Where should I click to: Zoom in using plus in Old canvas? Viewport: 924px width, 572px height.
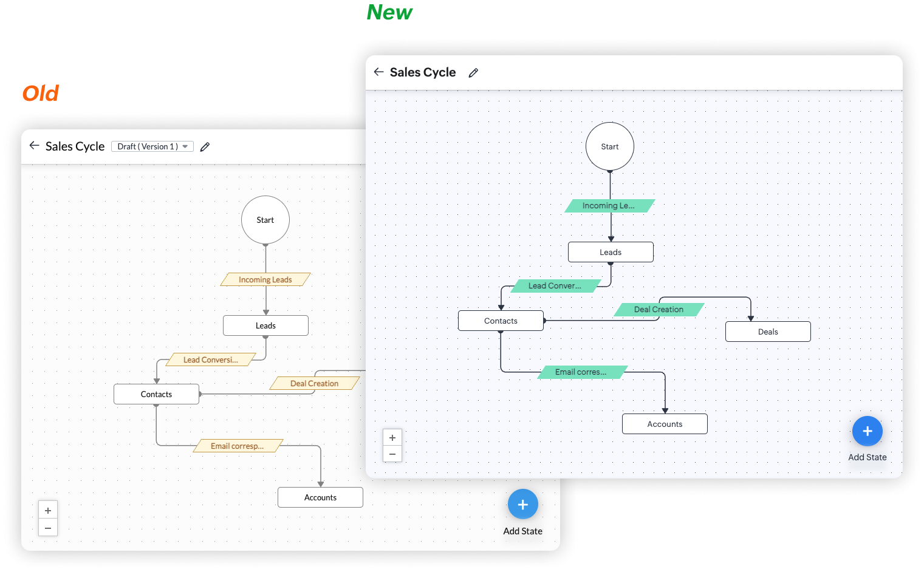[x=48, y=511]
